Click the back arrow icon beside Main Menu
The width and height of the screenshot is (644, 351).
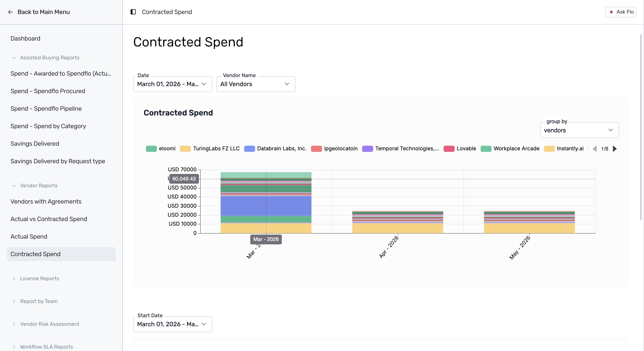pyautogui.click(x=10, y=12)
